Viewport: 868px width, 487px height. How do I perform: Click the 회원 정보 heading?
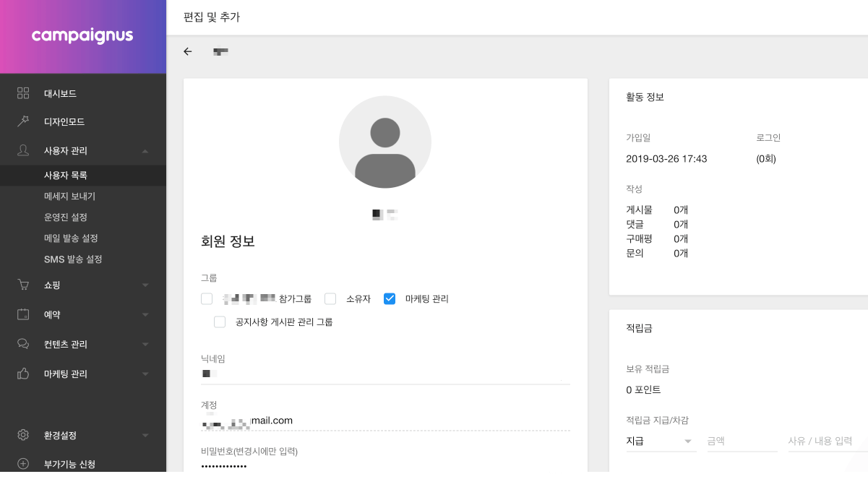click(x=228, y=242)
